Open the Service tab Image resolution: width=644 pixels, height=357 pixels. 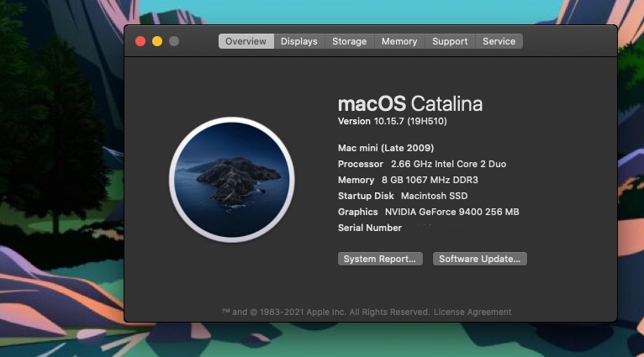tap(499, 41)
